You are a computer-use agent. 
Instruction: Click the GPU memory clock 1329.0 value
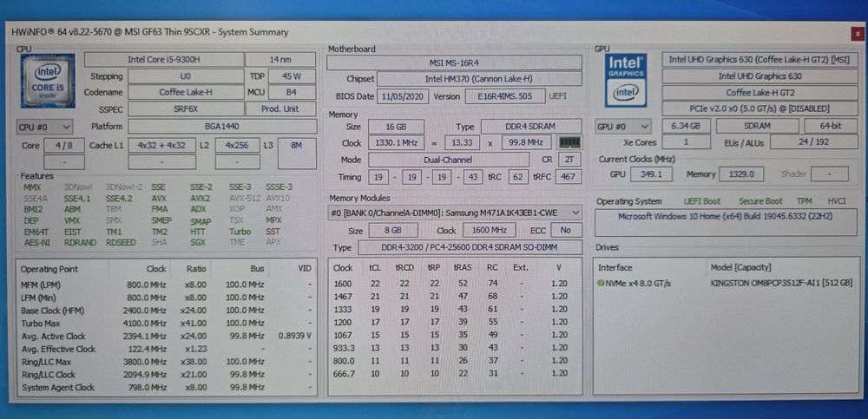(742, 174)
